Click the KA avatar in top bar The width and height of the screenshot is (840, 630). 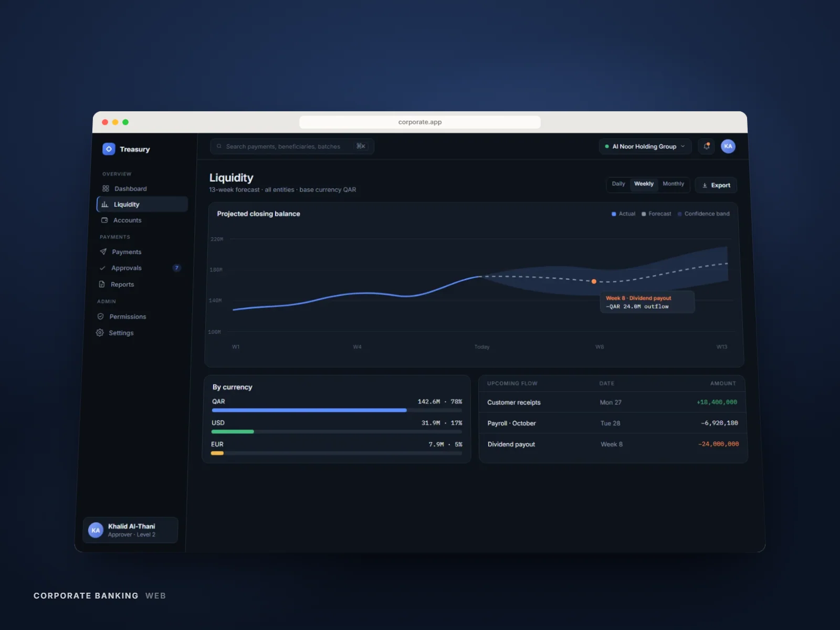pyautogui.click(x=728, y=146)
